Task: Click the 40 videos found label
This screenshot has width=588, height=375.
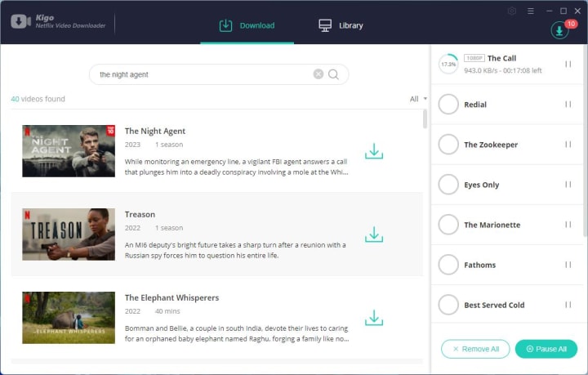Action: [x=38, y=99]
